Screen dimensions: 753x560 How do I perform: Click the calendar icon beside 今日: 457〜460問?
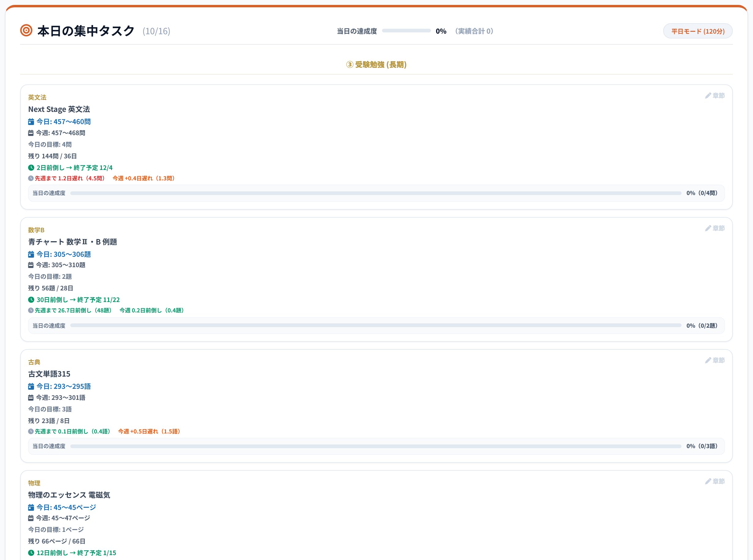pos(31,121)
